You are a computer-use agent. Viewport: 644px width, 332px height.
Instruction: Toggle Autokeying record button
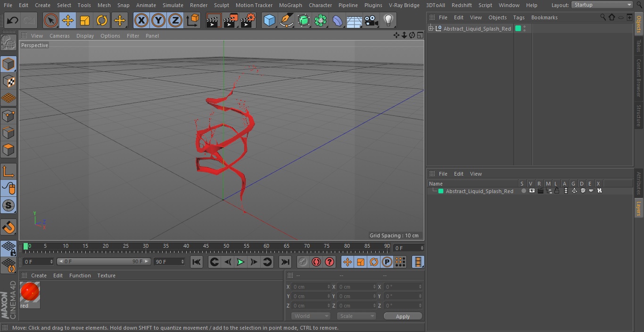pos(316,262)
